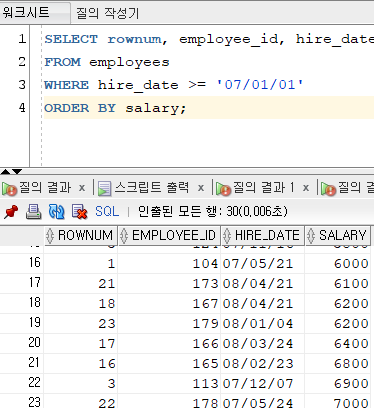Image resolution: width=374 pixels, height=408 pixels.
Task: Click ROWNUM value 3 in row 22
Action: 80,384
